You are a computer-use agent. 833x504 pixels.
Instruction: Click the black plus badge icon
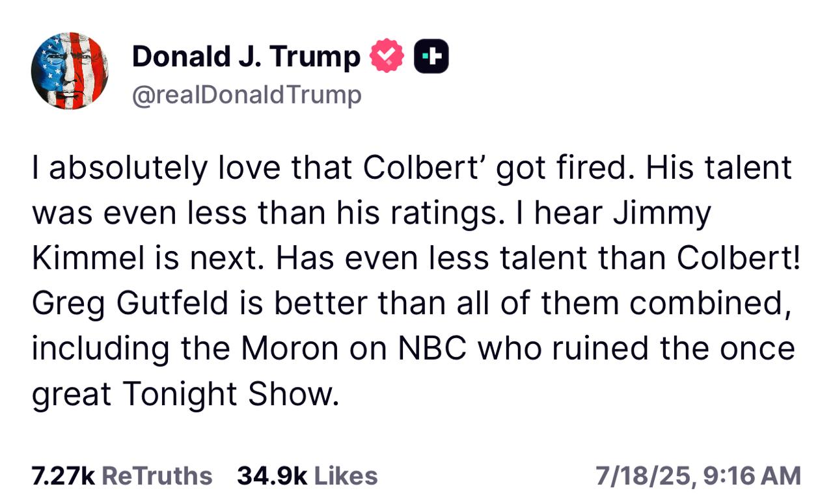431,56
